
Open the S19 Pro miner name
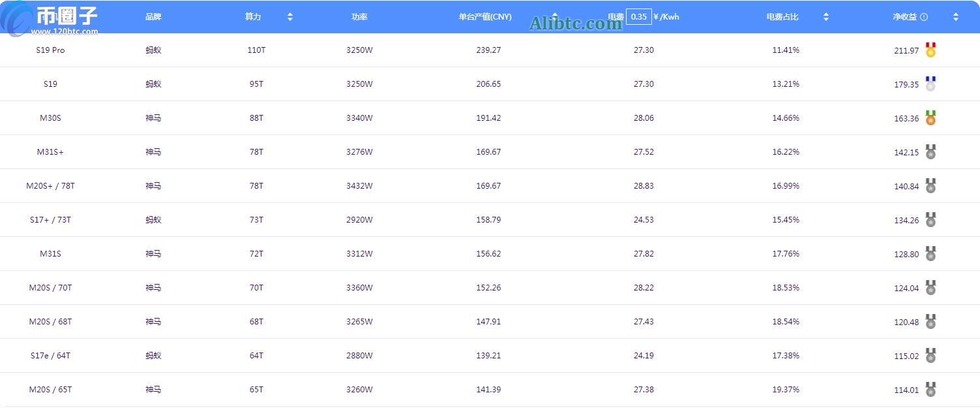pos(50,50)
